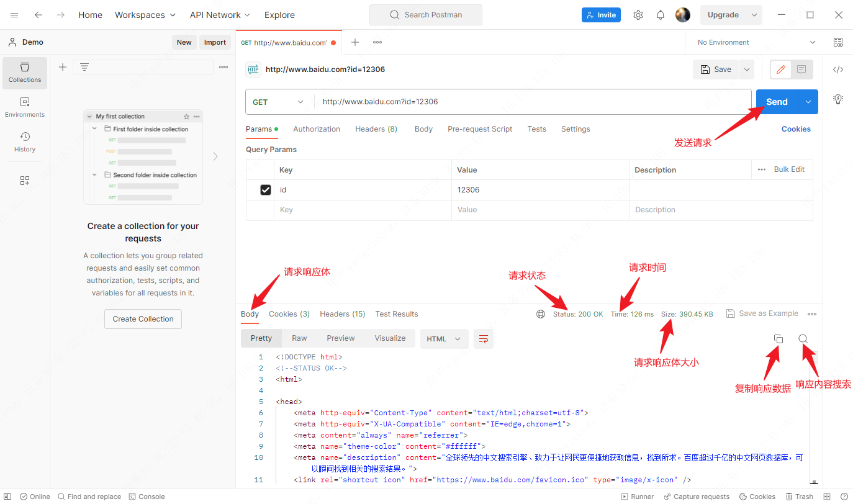Select the Visualize response view
853x504 pixels.
390,338
